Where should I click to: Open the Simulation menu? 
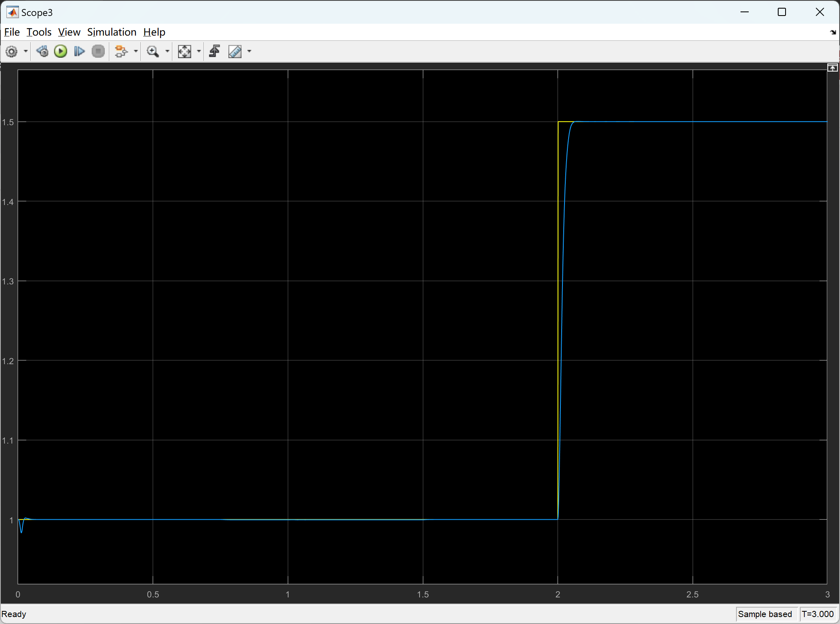(x=111, y=32)
